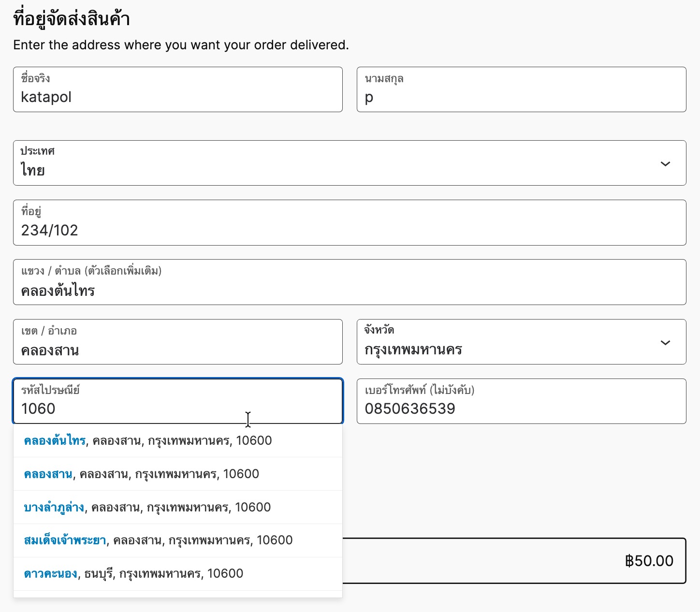This screenshot has height=612, width=700.
Task: Click the 'Enter the address' instruction text
Action: point(181,45)
